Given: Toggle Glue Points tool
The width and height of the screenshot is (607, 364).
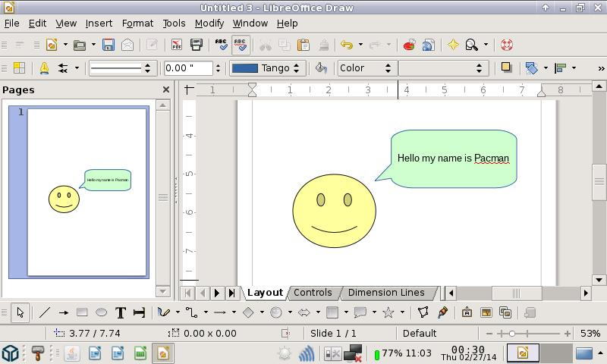Looking at the screenshot, I should pos(442,312).
